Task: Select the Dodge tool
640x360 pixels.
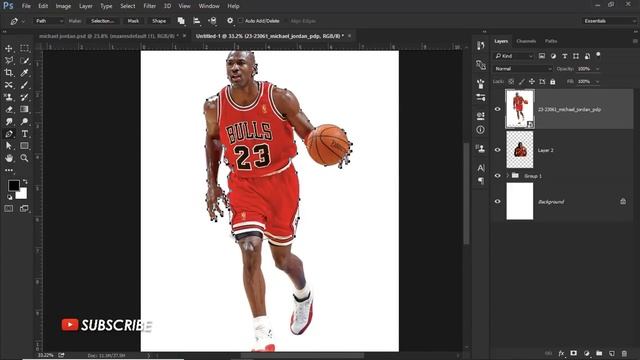Action: [24, 122]
